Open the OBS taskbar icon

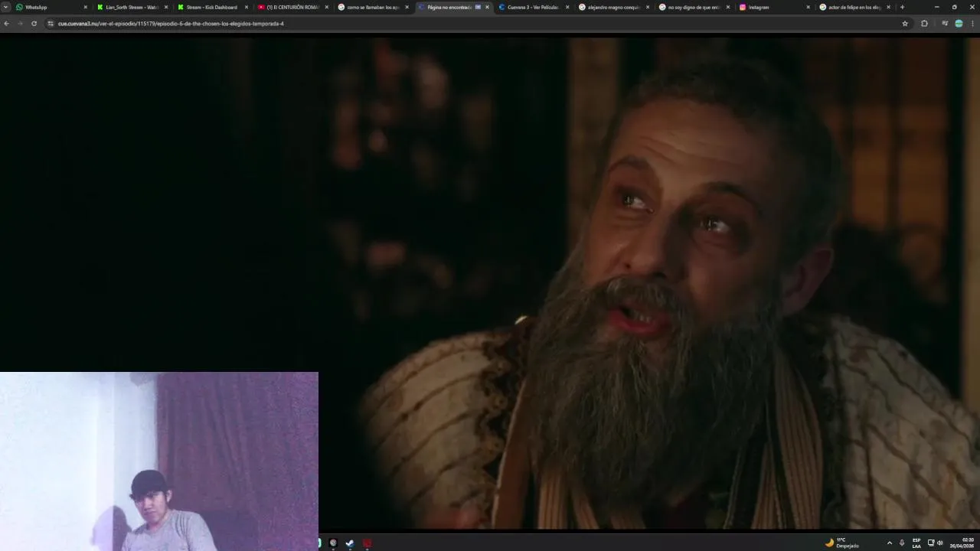(333, 543)
